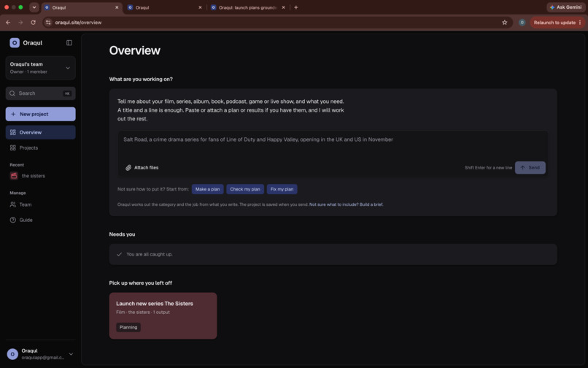Image resolution: width=588 pixels, height=368 pixels.
Task: Click Attach files
Action: pos(142,168)
